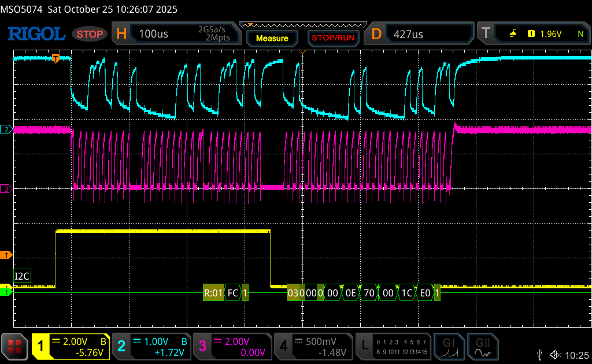The height and width of the screenshot is (364, 592).
Task: Toggle channel 3 with 2.00V scale
Action: pyautogui.click(x=231, y=346)
